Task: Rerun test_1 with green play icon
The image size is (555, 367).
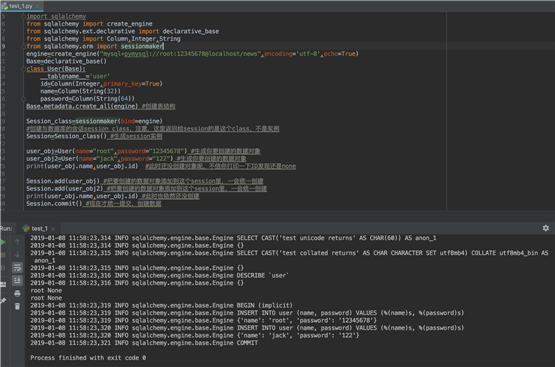Action: click(3, 242)
